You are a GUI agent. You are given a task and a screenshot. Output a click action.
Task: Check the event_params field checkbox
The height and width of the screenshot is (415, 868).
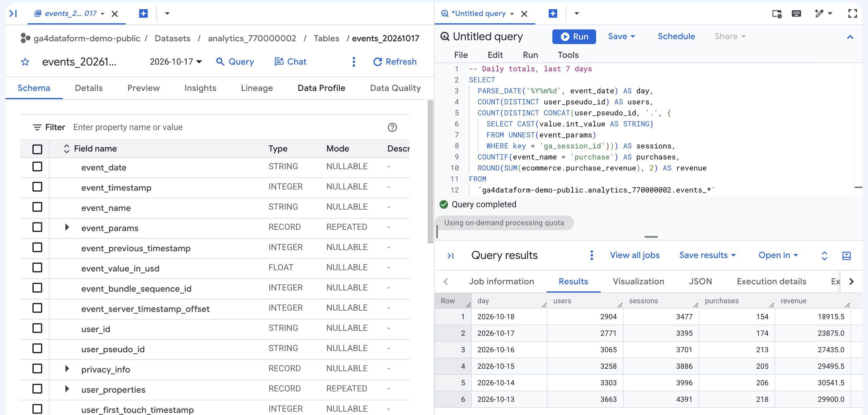[37, 227]
